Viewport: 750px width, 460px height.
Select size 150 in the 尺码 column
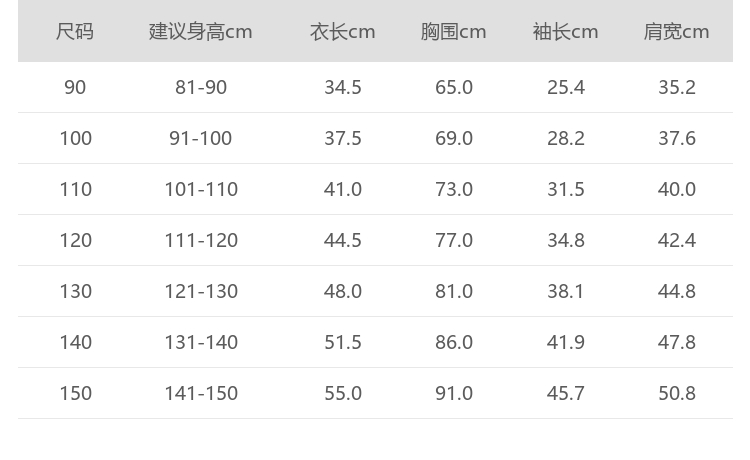click(x=75, y=393)
